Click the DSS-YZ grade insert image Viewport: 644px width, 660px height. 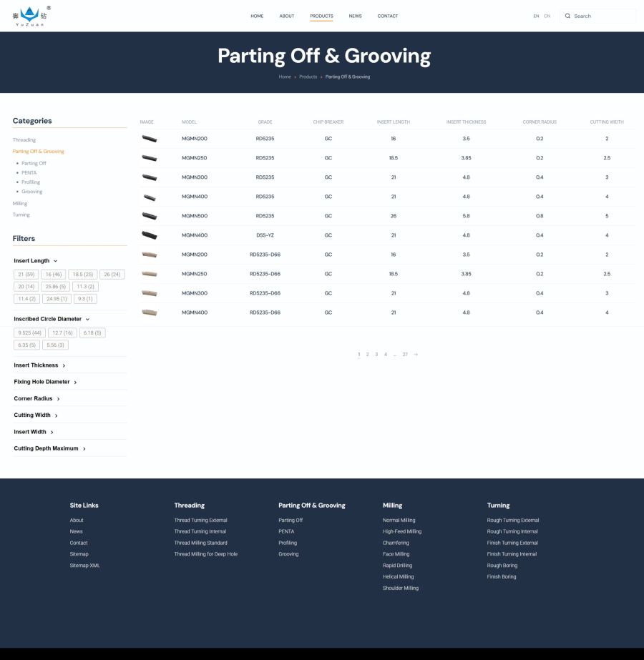pyautogui.click(x=149, y=235)
